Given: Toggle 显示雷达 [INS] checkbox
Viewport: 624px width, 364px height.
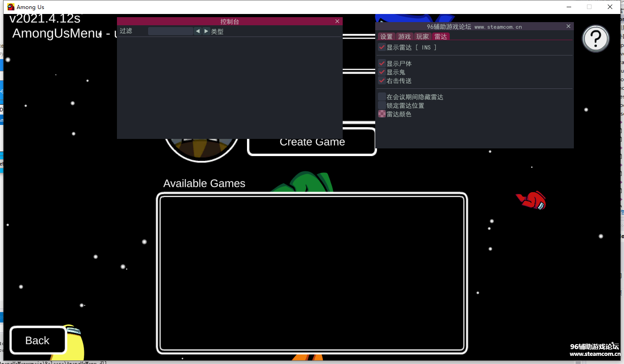Looking at the screenshot, I should coord(382,47).
